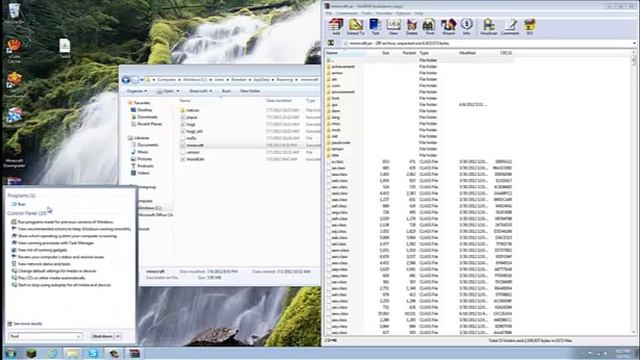Click the Back button in Explorer window
Screen dimensions: 640x360
click(x=126, y=80)
